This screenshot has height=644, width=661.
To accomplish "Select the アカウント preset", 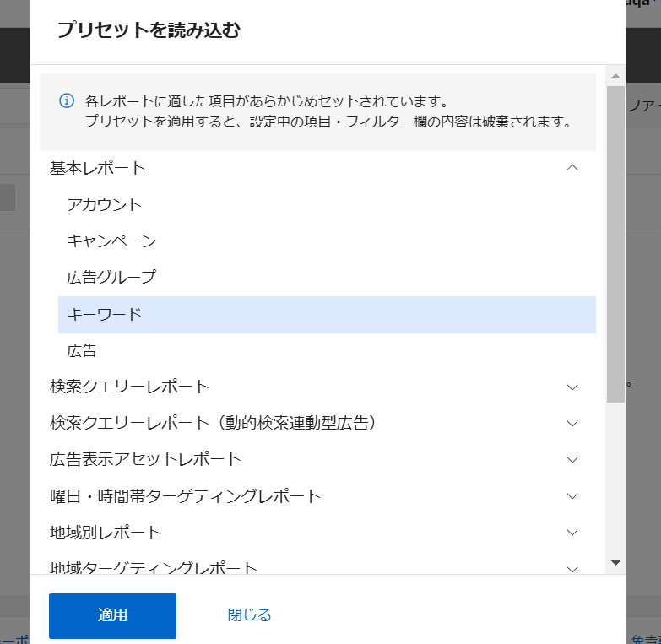I will [x=104, y=205].
